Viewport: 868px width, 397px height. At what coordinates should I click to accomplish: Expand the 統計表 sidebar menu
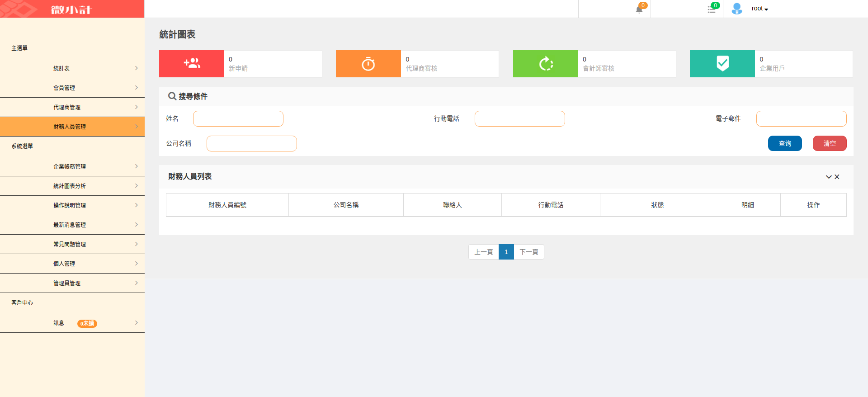(x=72, y=68)
